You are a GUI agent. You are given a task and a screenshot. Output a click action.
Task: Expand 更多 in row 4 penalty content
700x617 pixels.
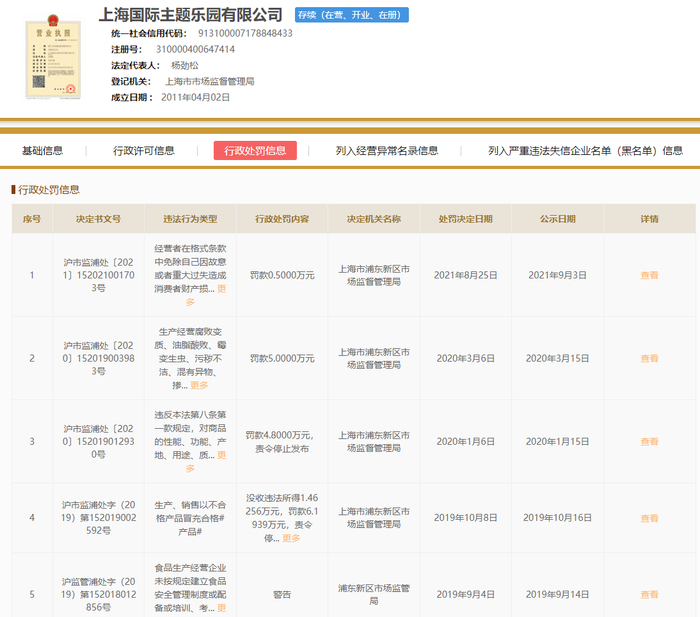point(291,537)
